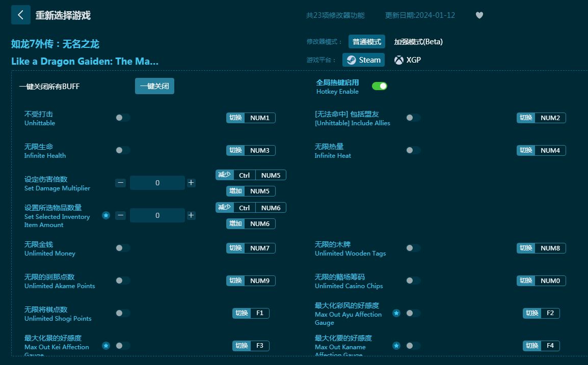
Task: Turn on Unlimited Shogi Points
Action: click(123, 313)
